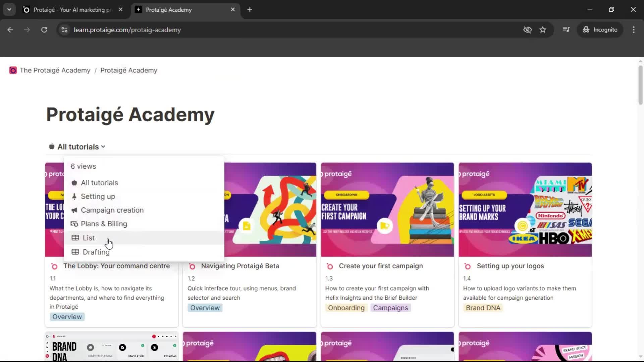Click the media controls icon in the toolbar
Screen dimensions: 644x362
[x=566, y=29]
